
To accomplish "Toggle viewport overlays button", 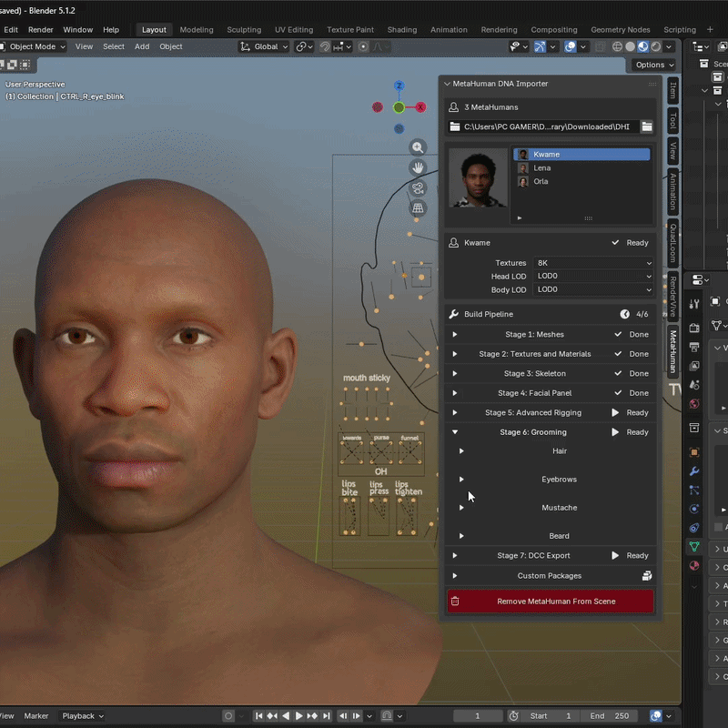I will point(571,46).
